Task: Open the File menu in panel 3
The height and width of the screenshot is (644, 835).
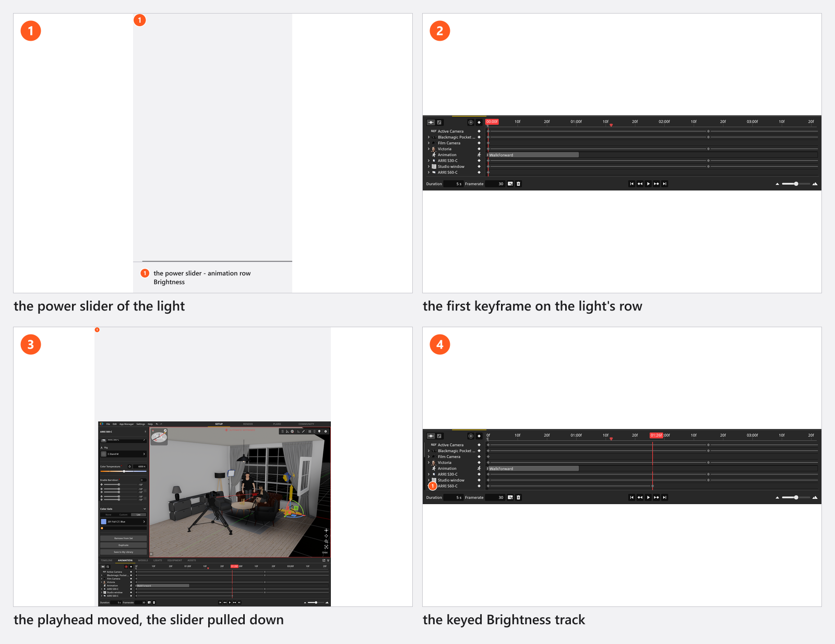Action: tap(108, 424)
